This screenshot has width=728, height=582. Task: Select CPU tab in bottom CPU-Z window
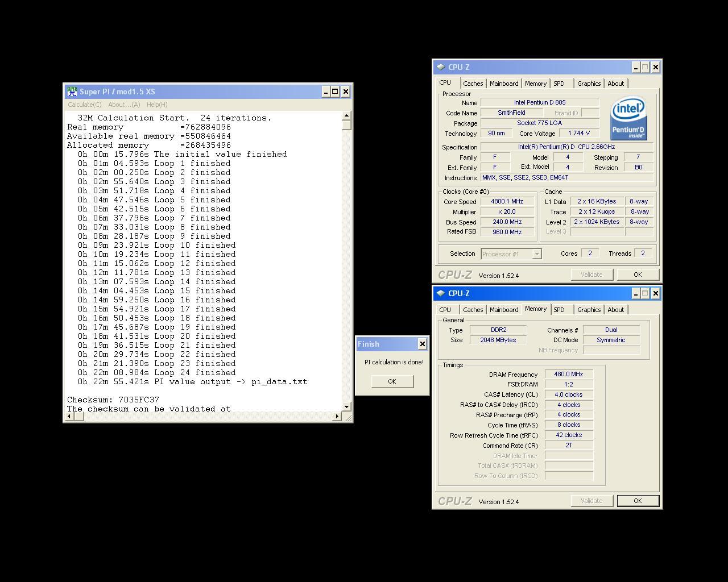pyautogui.click(x=445, y=310)
